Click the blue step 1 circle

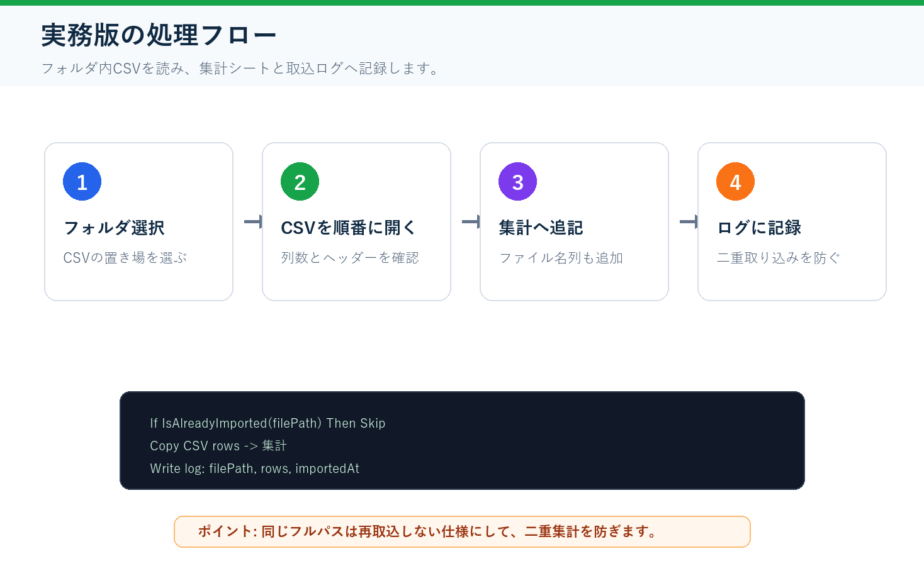click(x=82, y=182)
